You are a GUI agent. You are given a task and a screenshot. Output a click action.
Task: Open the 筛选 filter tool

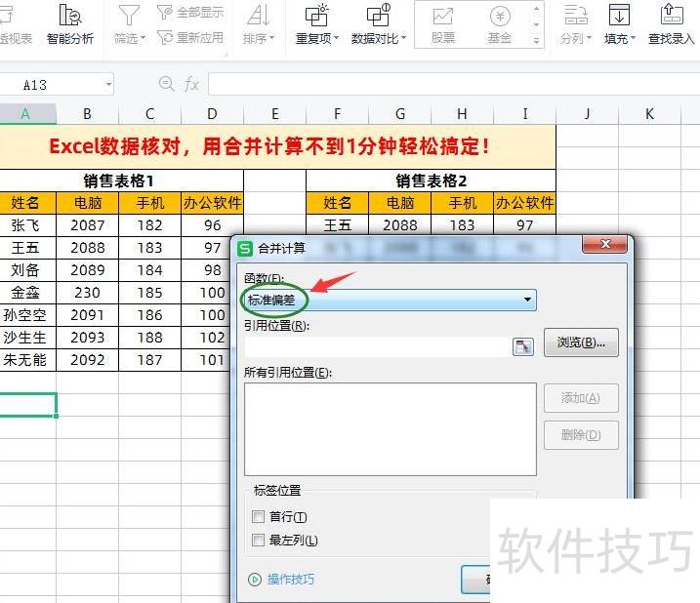(x=129, y=25)
